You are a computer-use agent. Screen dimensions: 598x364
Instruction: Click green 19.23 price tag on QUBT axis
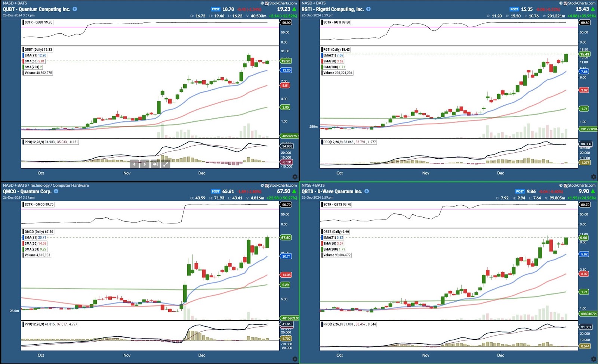tap(286, 61)
